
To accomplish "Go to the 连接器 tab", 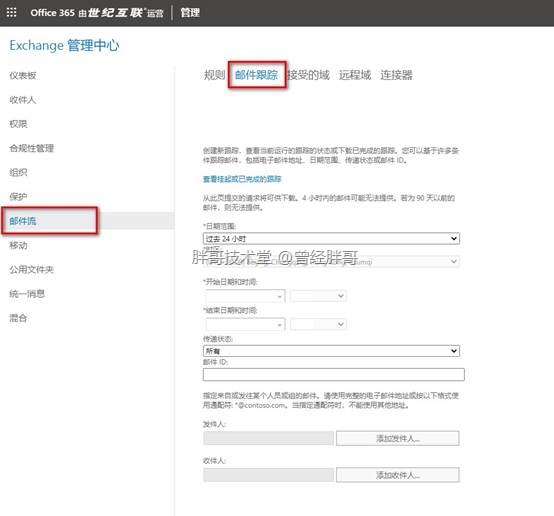I will (x=396, y=75).
